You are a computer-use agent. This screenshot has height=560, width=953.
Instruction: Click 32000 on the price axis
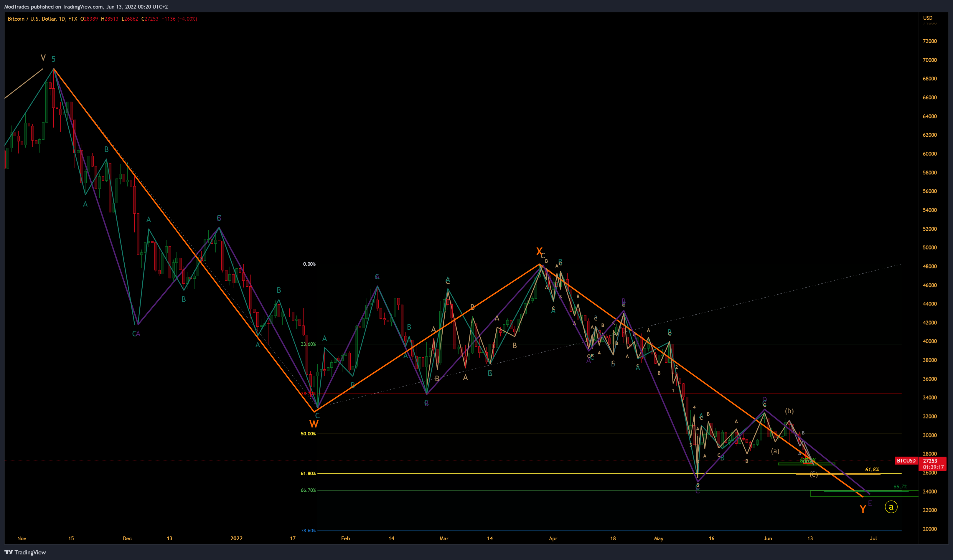click(929, 416)
